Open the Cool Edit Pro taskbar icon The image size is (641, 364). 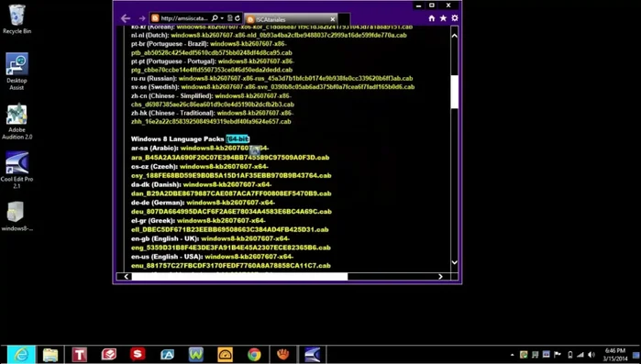[313, 354]
